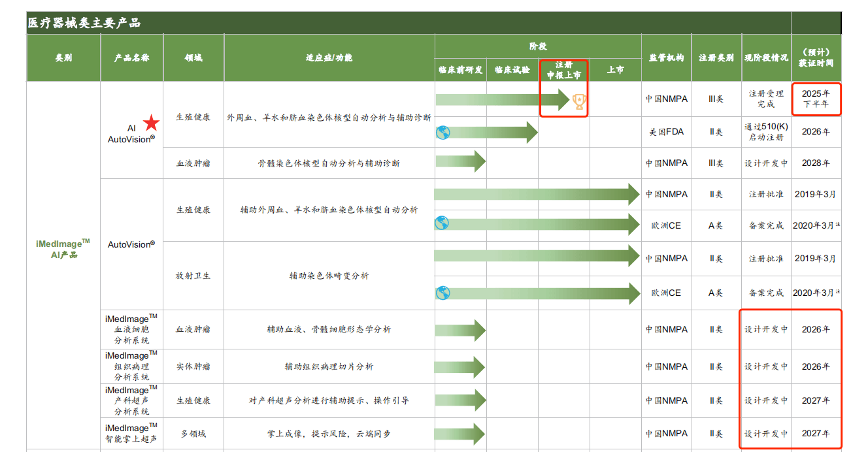Click the 产品名称 column header
The image size is (868, 452).
point(132,57)
